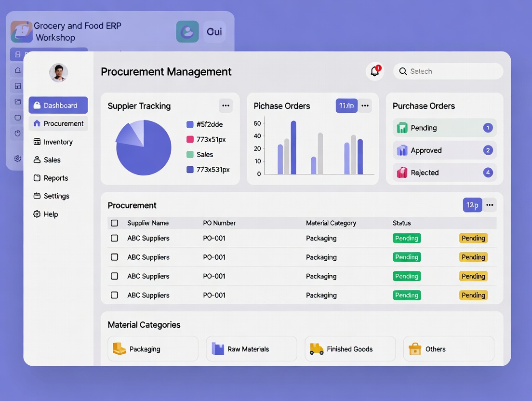
Task: Click the Others basket icon
Action: coord(415,349)
